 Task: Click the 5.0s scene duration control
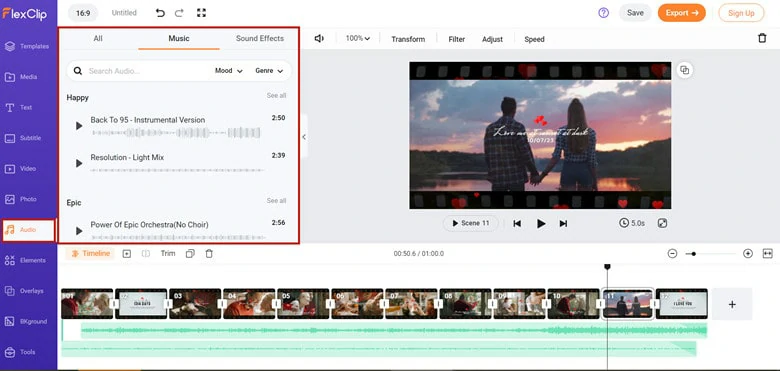(632, 223)
